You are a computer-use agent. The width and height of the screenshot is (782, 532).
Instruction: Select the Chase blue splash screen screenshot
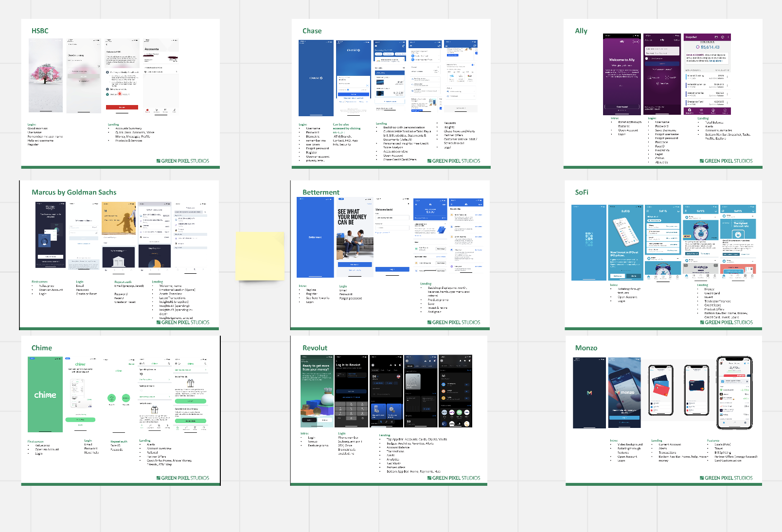coord(316,78)
